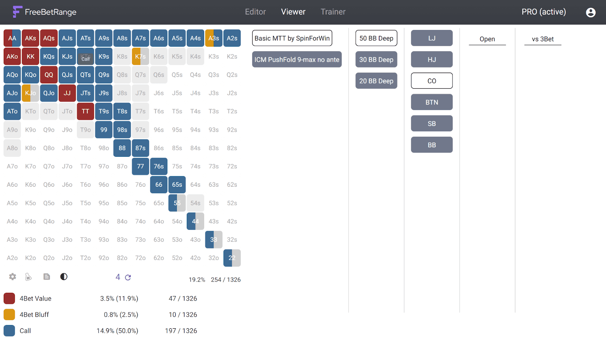Click the orange 4Bet Bluff color swatch
The image size is (606, 364).
(9, 314)
